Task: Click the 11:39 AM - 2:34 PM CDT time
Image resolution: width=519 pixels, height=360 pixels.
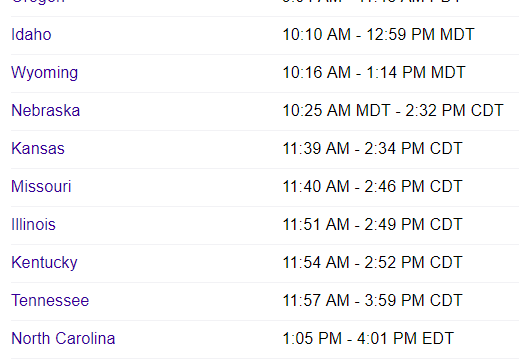Action: [x=372, y=149]
